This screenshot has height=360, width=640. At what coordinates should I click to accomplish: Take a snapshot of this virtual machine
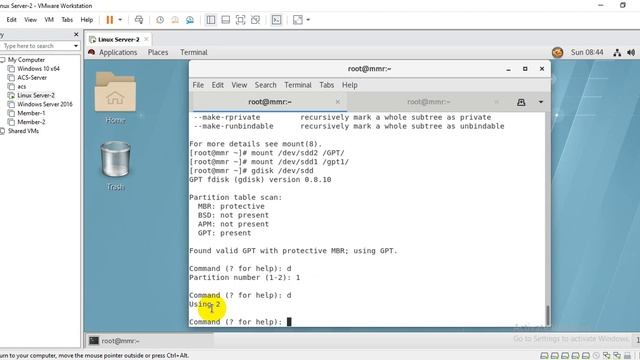pyautogui.click(x=160, y=20)
